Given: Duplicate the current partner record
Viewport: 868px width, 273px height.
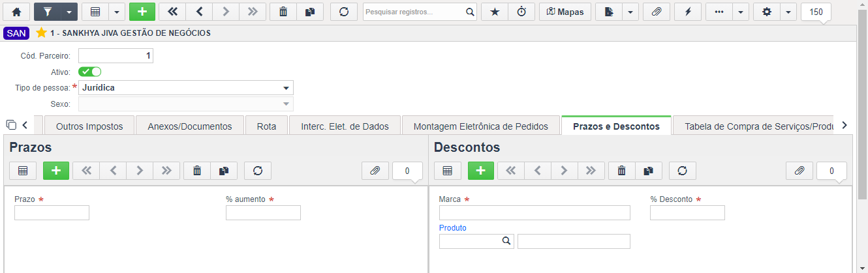Looking at the screenshot, I should click(310, 12).
